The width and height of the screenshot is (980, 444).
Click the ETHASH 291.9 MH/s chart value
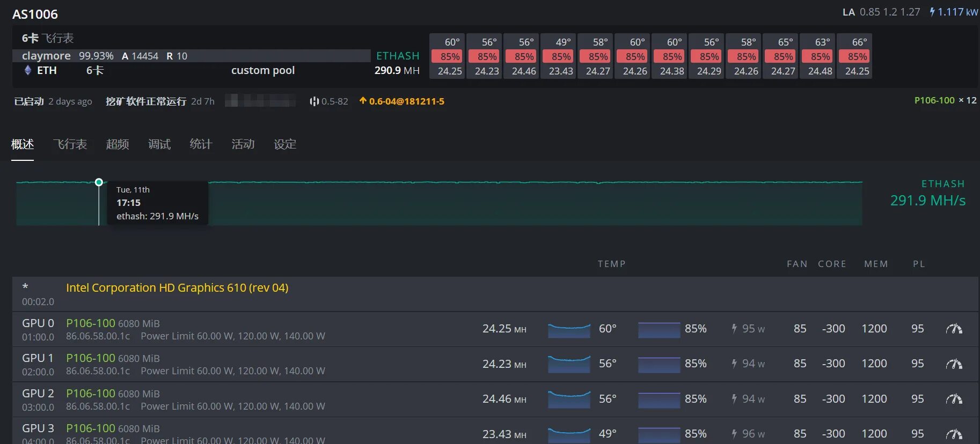click(x=928, y=201)
